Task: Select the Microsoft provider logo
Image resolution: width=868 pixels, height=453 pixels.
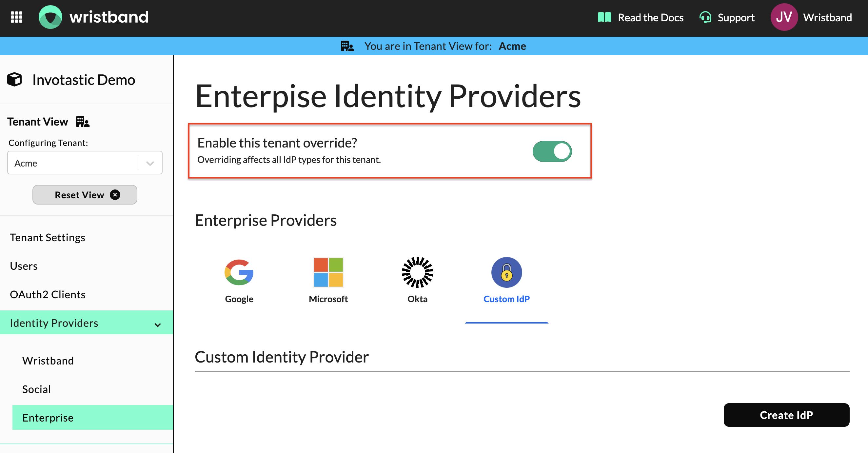Action: point(328,272)
